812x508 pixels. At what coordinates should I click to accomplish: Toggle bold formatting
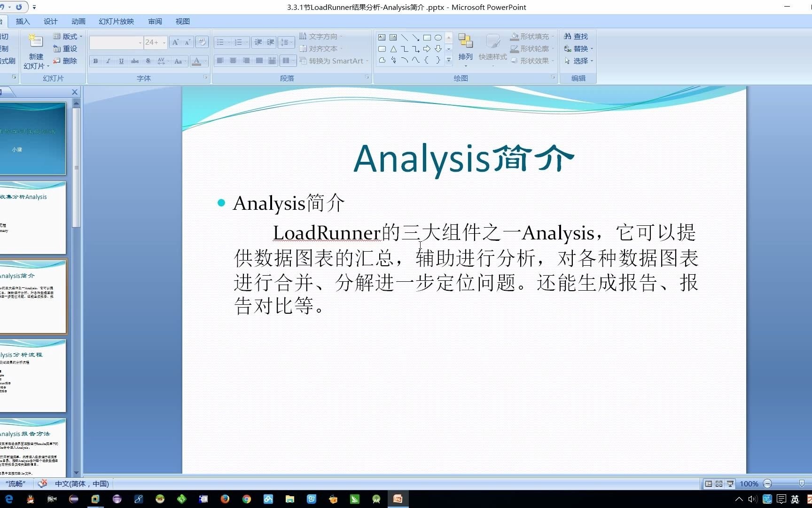[x=95, y=61]
